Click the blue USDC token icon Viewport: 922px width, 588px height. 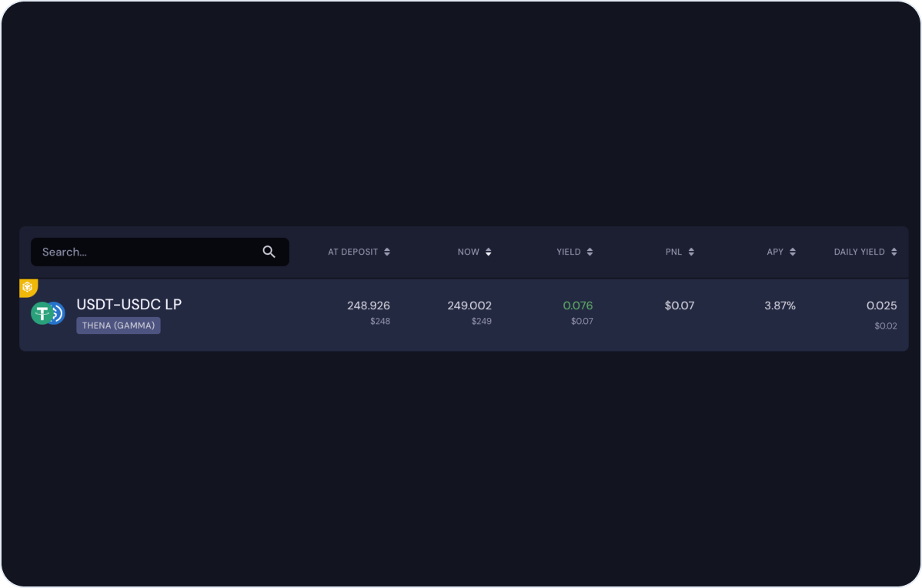click(58, 313)
